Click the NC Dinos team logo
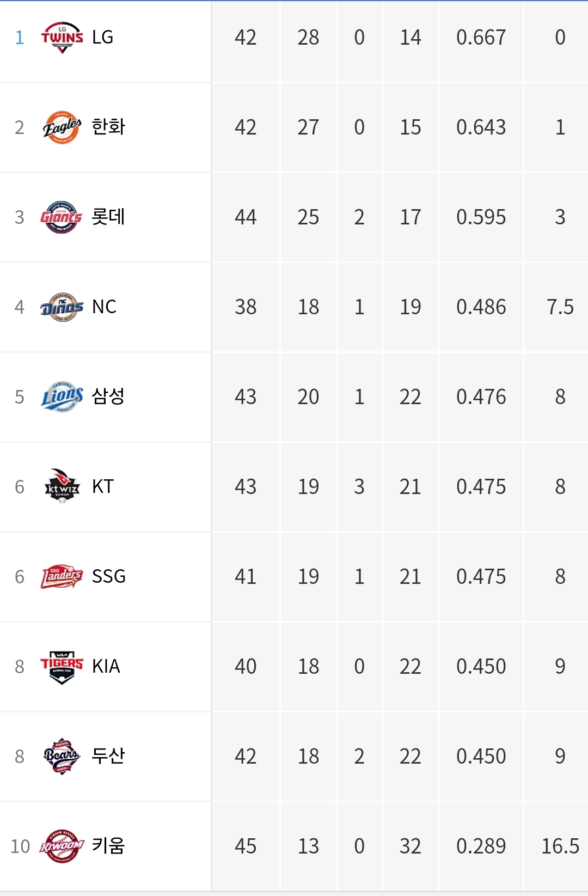The image size is (588, 896). click(62, 307)
